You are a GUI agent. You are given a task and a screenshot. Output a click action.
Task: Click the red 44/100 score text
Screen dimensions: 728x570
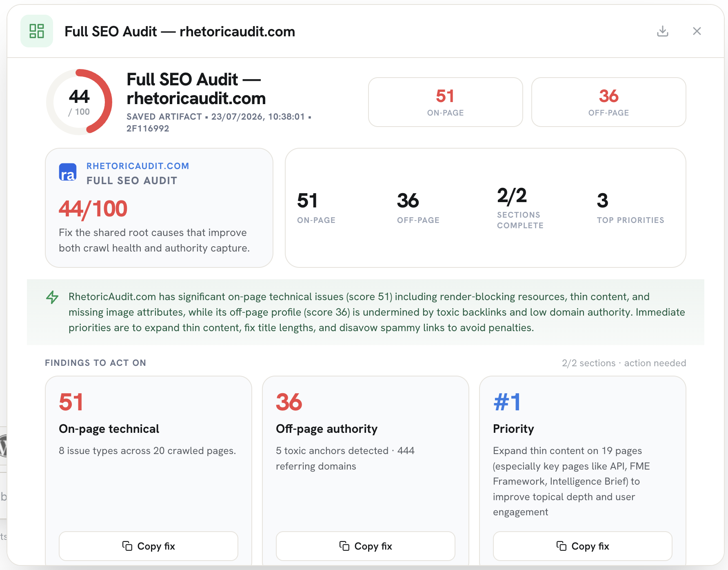tap(93, 209)
